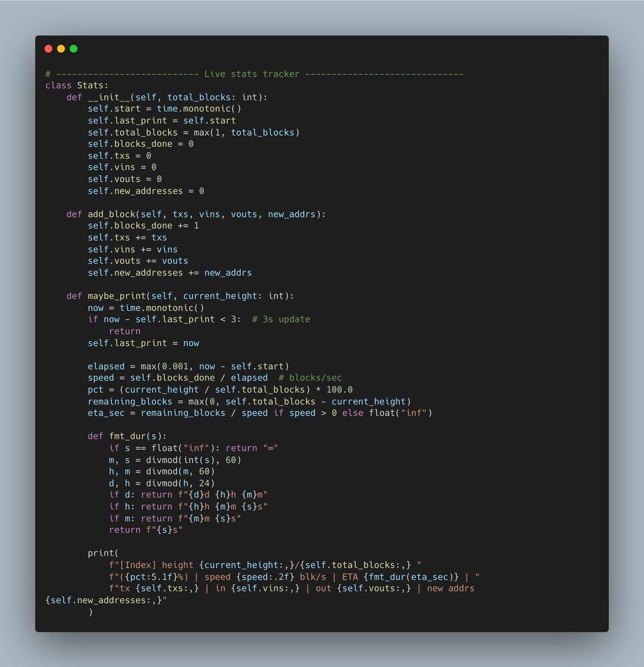The image size is (644, 667).
Task: Click the 'print(' line
Action: (103, 553)
